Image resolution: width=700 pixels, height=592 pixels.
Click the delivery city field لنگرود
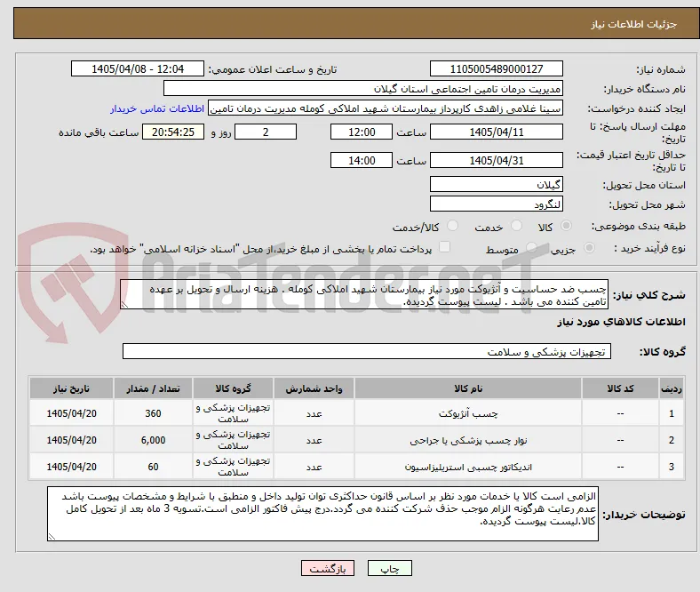click(496, 204)
